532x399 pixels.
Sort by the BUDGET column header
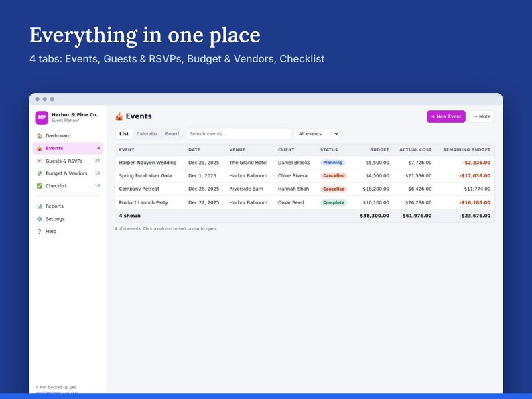[379, 149]
